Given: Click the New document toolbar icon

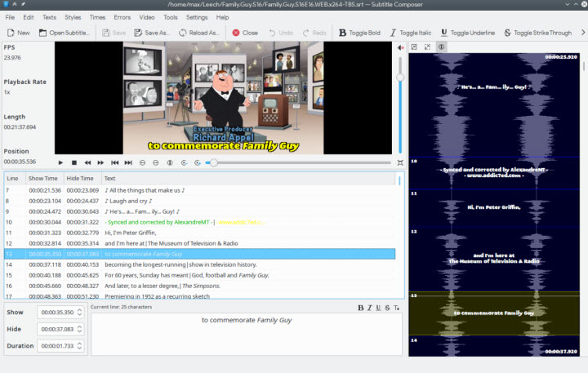Looking at the screenshot, I should (x=19, y=33).
